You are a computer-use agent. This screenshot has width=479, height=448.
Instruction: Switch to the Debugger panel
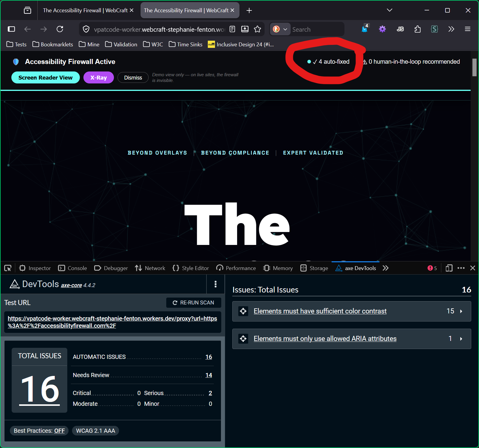(x=111, y=268)
